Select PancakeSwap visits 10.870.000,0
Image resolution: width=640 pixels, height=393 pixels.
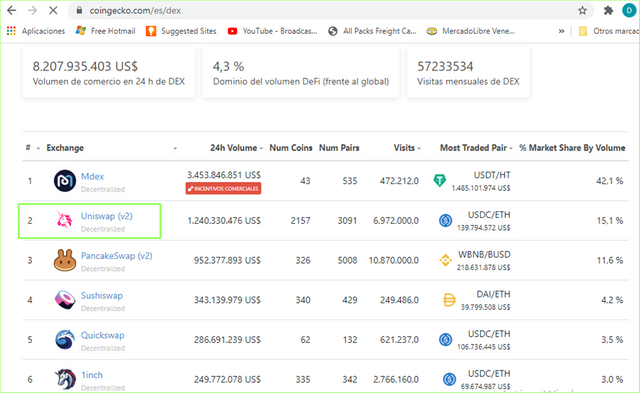click(x=393, y=260)
